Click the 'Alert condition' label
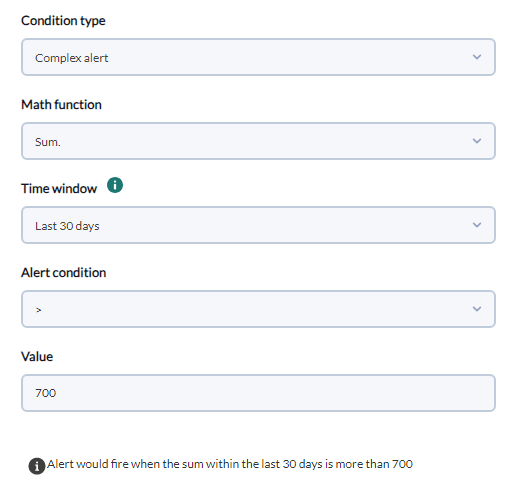The height and width of the screenshot is (490, 512). (x=64, y=273)
